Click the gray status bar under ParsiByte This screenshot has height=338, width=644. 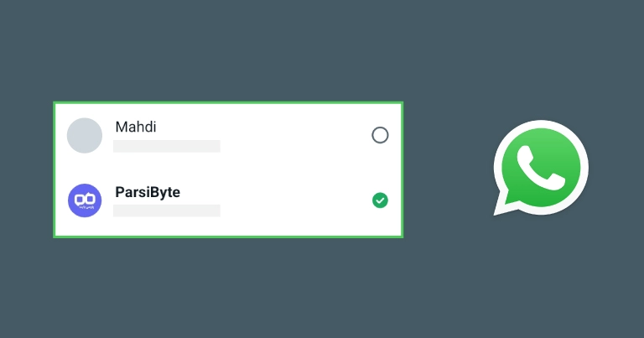point(167,211)
